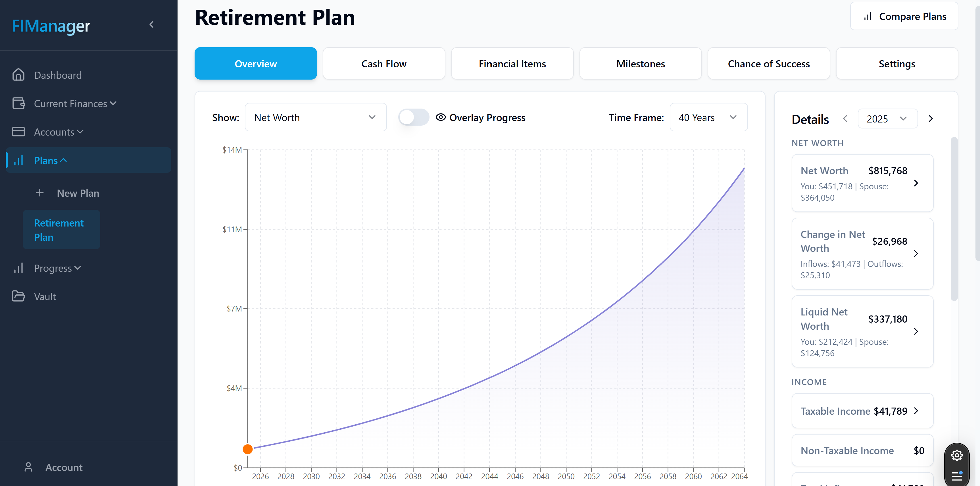The image size is (980, 486).
Task: Open the floating menu lines icon
Action: [x=957, y=476]
